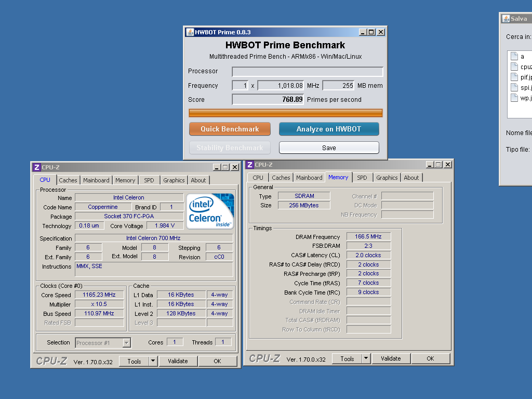Viewport: 532px width, 399px height.
Task: Click memory Size value 256 MBytes
Action: point(304,205)
